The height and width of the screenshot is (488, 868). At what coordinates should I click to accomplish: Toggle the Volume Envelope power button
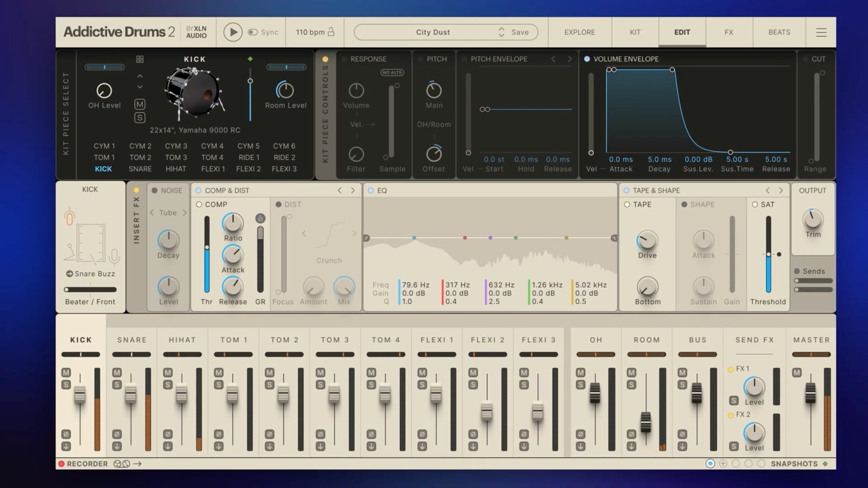tap(587, 59)
